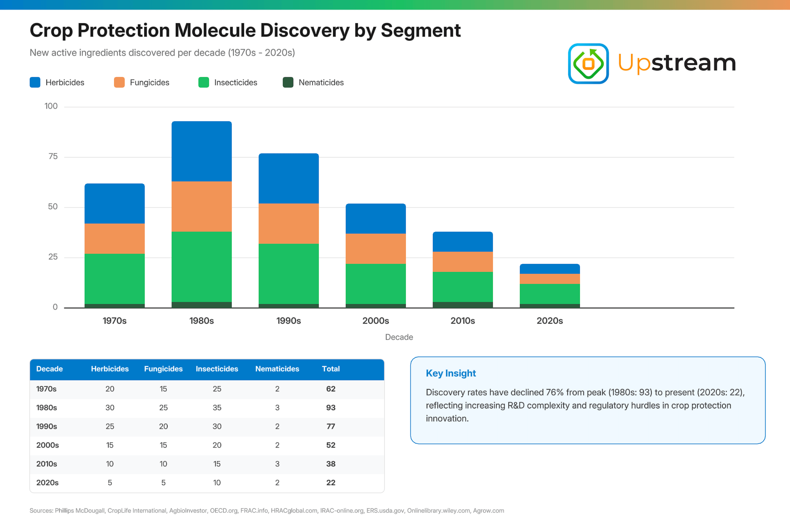Click the Herbicides table column header
This screenshot has height=532, width=790.
(109, 369)
